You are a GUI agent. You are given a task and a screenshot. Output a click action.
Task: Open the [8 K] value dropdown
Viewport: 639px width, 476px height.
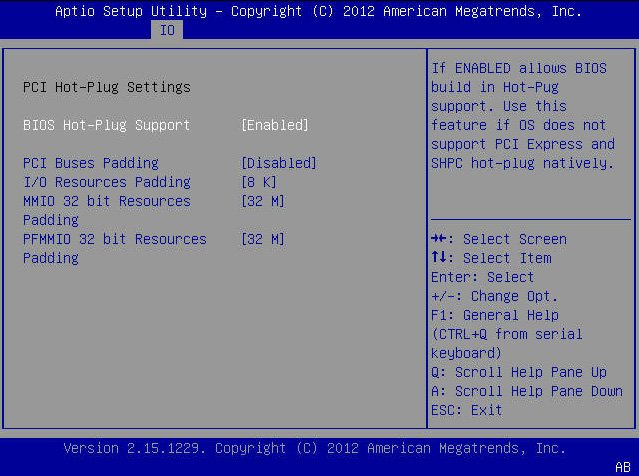[259, 182]
